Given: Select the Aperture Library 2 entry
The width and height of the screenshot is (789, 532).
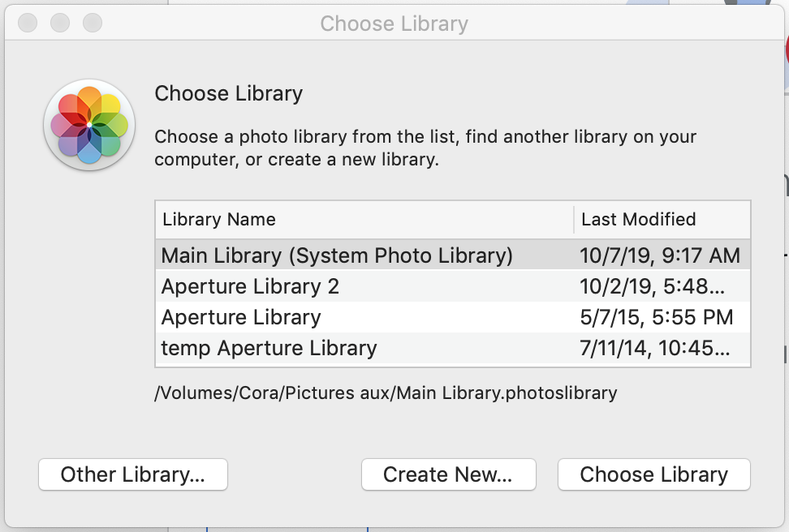Looking at the screenshot, I should 250,287.
